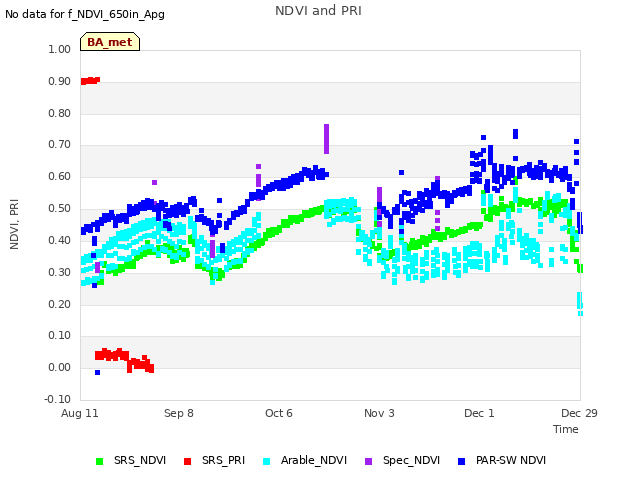Image resolution: width=640 pixels, height=480 pixels.
Task: Click the purple Spec_NDVI legend swatch
Action: coord(368,461)
